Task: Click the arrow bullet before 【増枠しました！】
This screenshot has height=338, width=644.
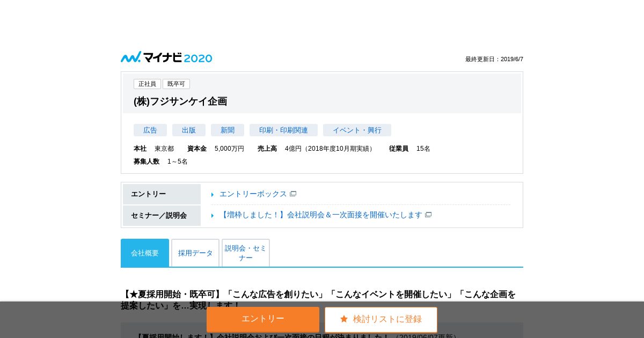Action: pos(213,216)
